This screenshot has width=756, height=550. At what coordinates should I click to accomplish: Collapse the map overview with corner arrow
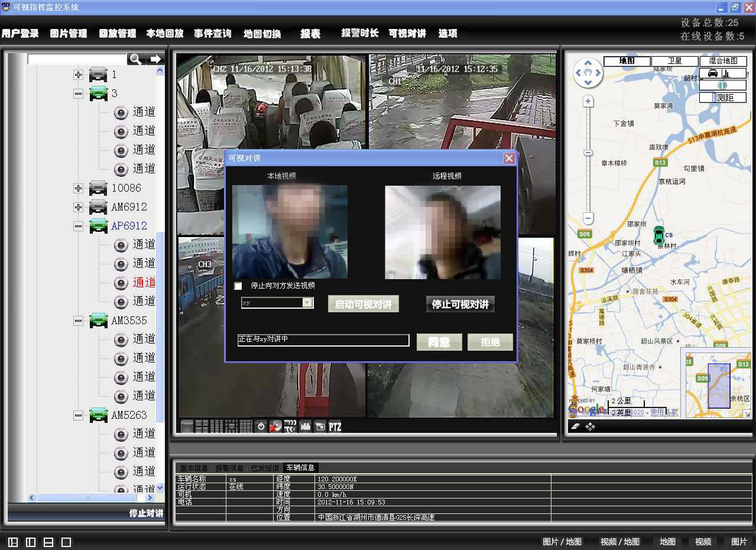pyautogui.click(x=747, y=414)
